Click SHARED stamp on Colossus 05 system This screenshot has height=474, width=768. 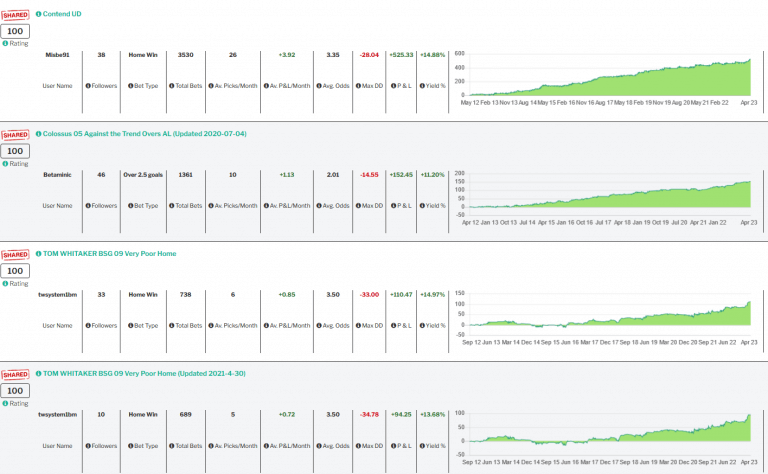pos(15,135)
